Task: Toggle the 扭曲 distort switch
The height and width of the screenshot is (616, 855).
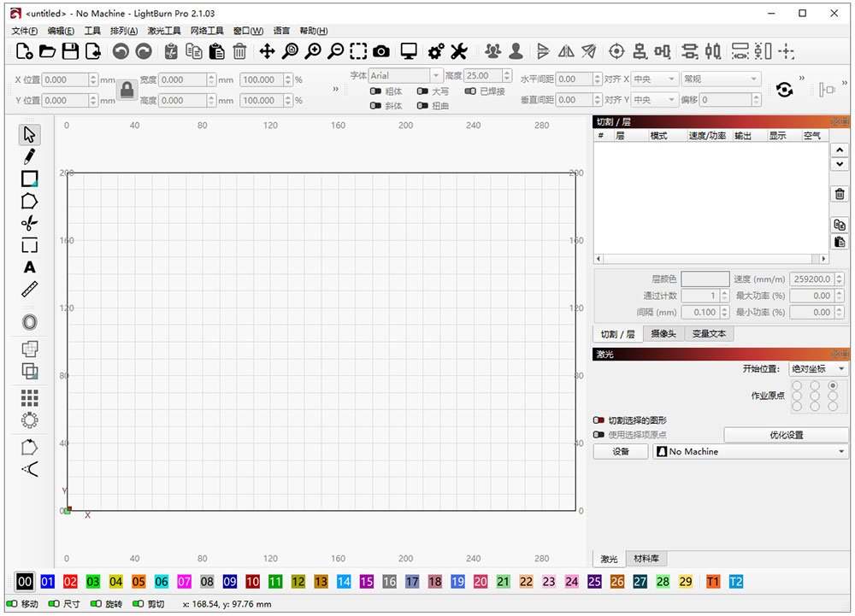Action: 422,106
